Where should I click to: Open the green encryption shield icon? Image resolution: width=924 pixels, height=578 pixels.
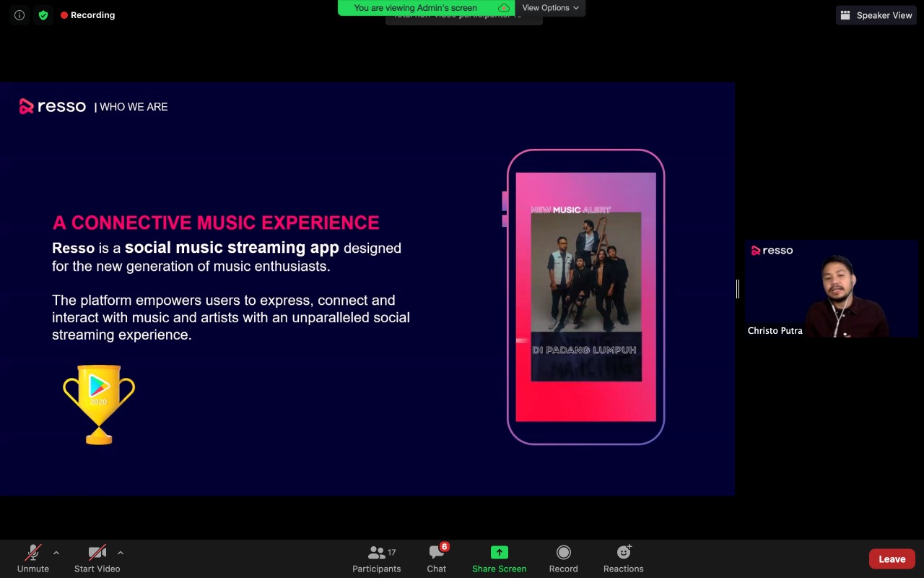coord(43,15)
